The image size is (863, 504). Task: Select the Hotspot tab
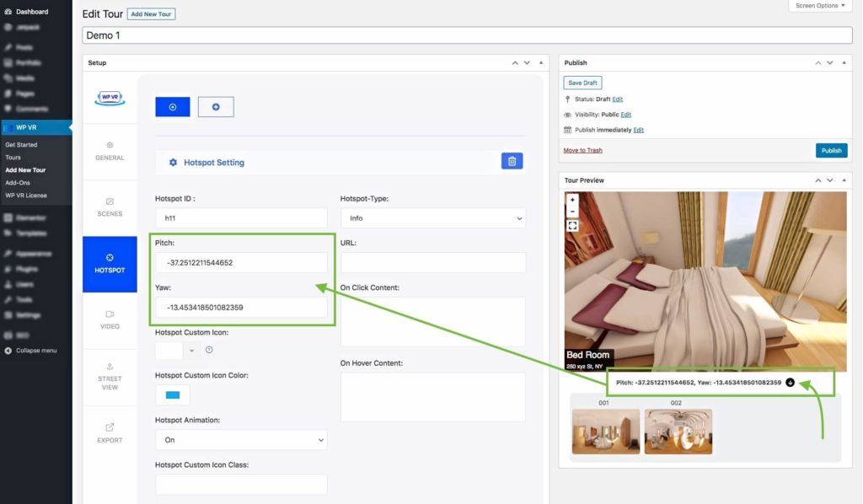tap(110, 264)
